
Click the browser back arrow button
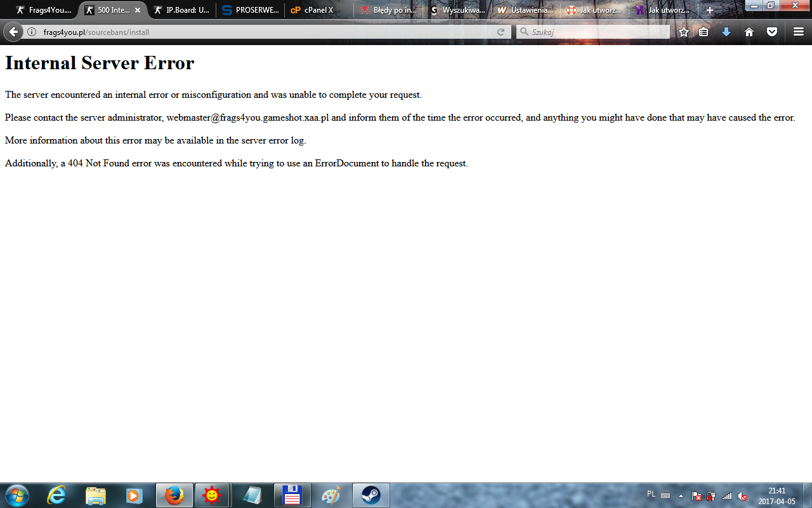pos(13,32)
